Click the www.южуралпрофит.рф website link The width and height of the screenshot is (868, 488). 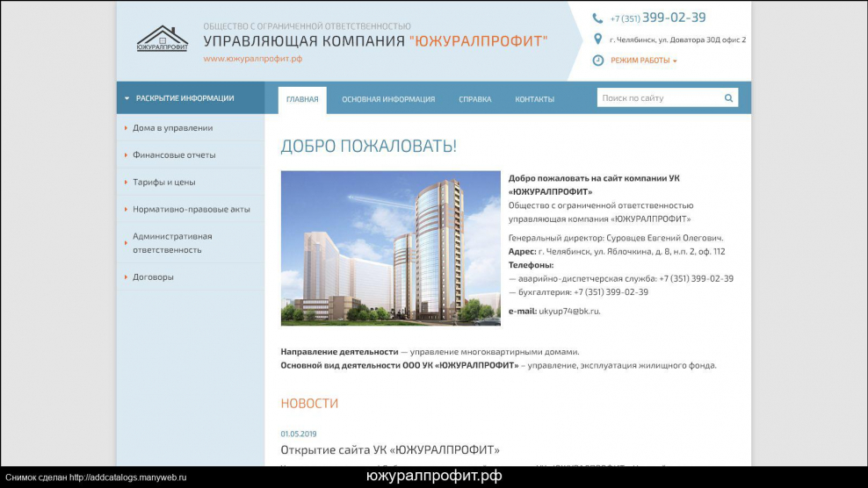(253, 59)
